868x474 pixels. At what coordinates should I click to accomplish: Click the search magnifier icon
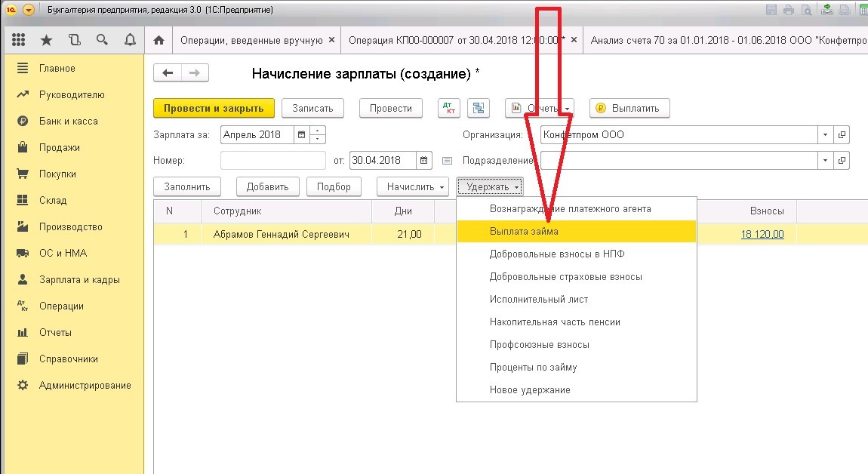(102, 40)
